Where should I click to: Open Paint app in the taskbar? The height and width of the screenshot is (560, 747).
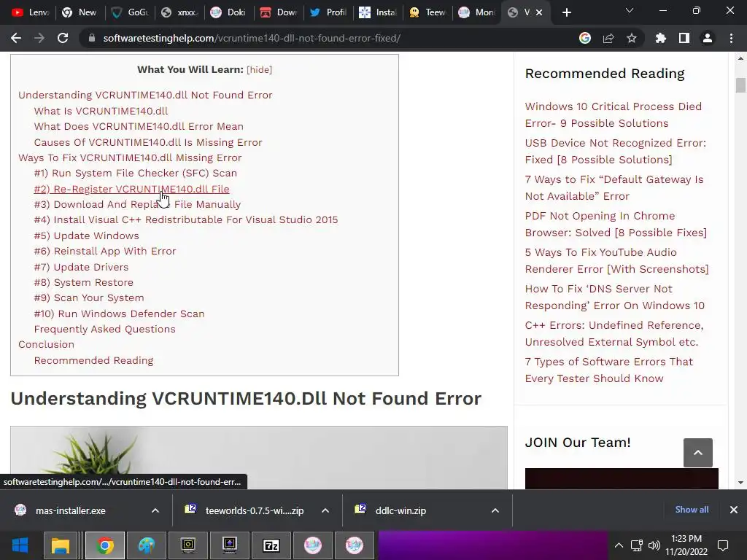point(147,545)
